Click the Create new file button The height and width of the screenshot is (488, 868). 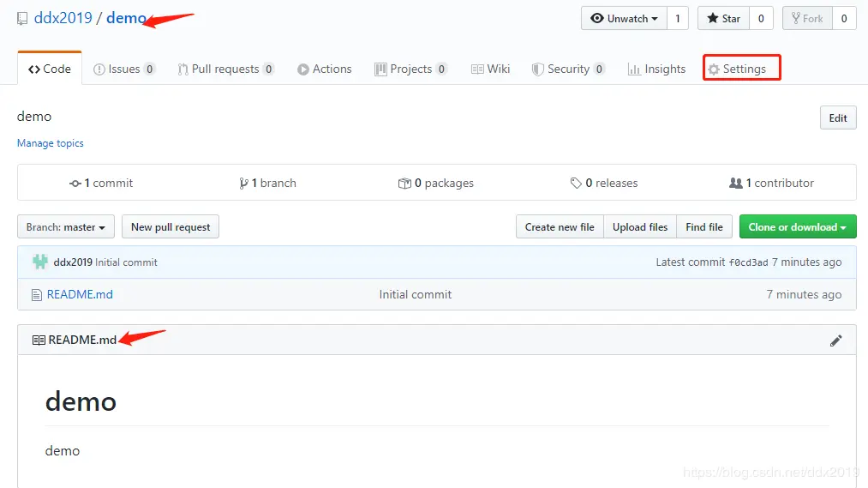click(560, 227)
